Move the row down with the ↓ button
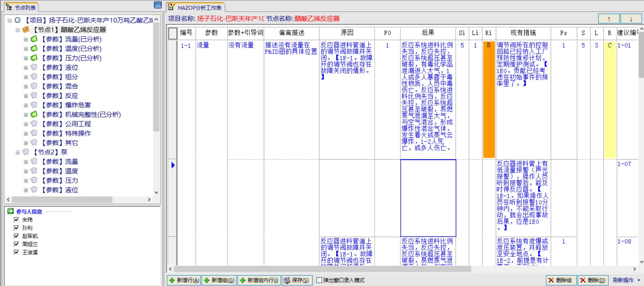 pyautogui.click(x=631, y=19)
